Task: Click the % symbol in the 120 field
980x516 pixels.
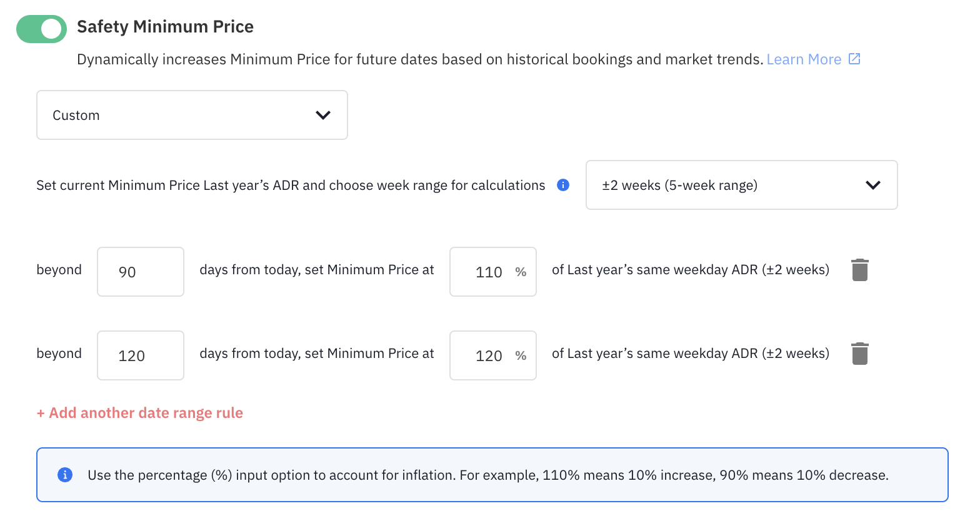Action: (x=521, y=355)
